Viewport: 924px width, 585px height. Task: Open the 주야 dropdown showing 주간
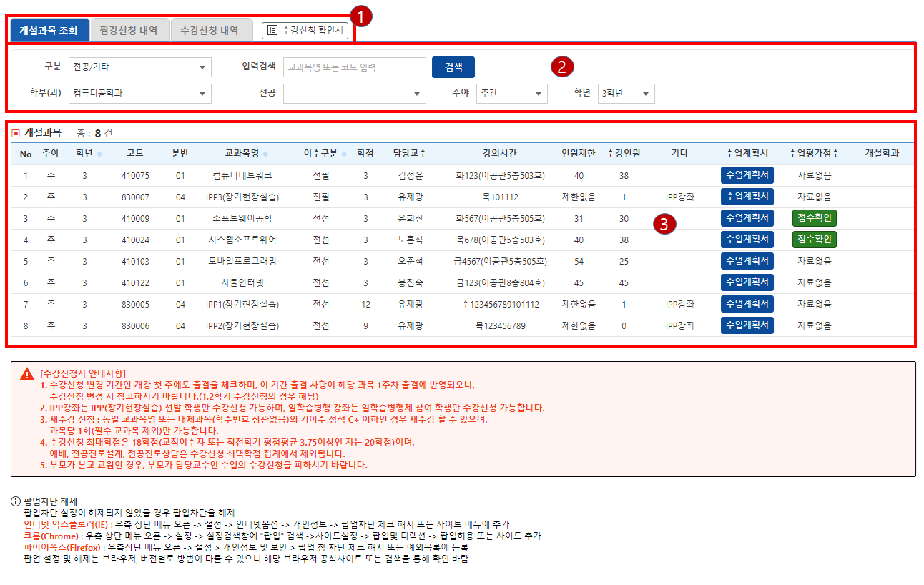511,94
